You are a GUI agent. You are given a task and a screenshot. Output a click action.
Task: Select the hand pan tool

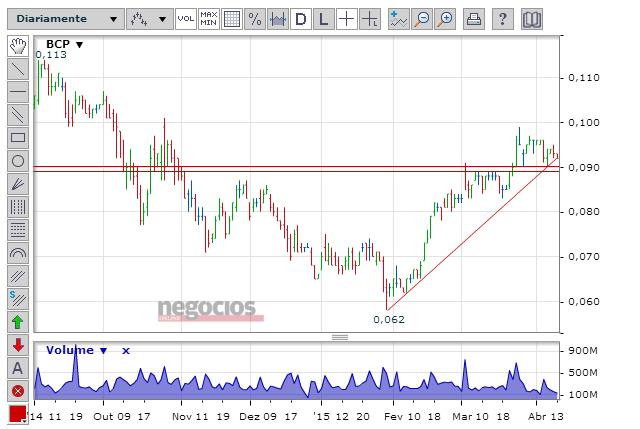[18, 46]
